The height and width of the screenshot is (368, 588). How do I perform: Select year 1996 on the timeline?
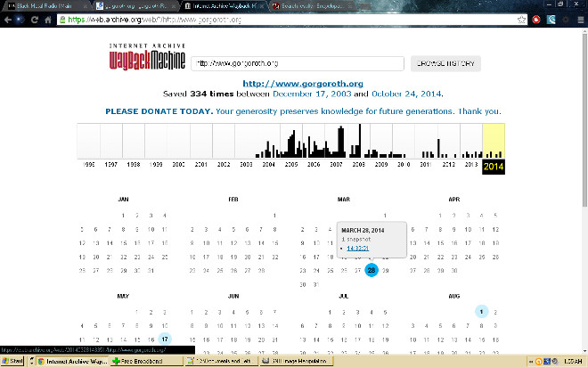(88, 164)
